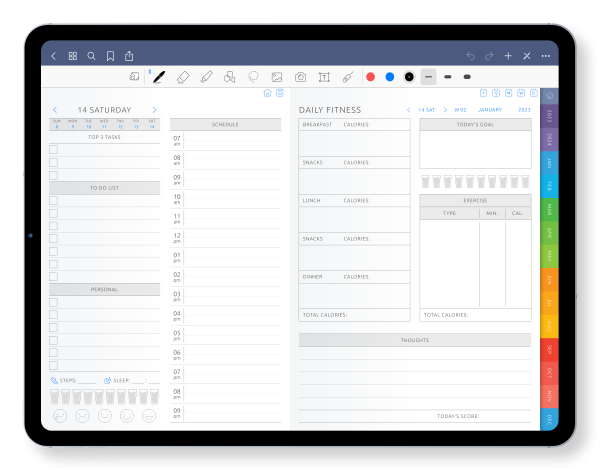This screenshot has height=470, width=600.
Task: Open the more options ellipsis menu
Action: click(x=546, y=56)
